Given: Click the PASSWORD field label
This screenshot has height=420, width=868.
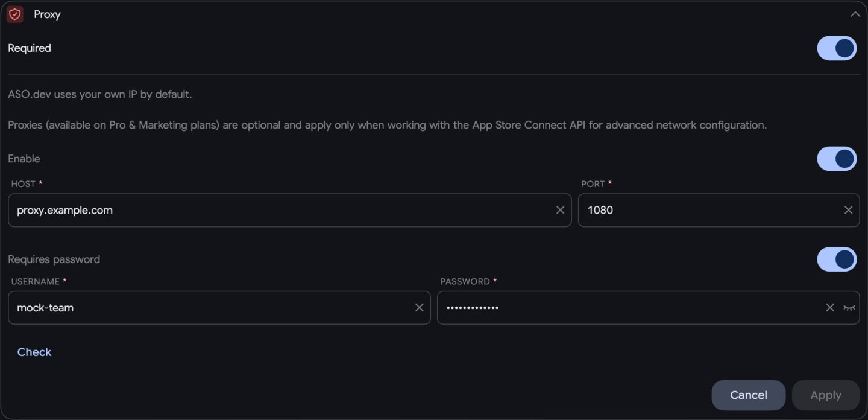Looking at the screenshot, I should [x=468, y=281].
